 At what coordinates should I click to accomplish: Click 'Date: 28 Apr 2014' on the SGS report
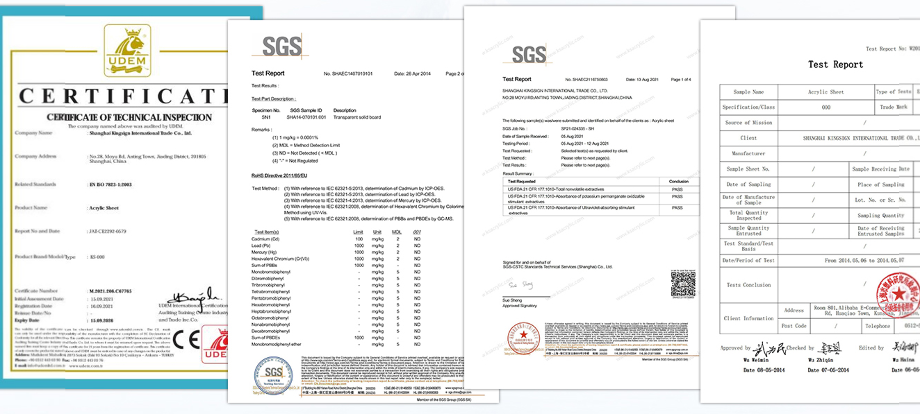click(x=412, y=73)
